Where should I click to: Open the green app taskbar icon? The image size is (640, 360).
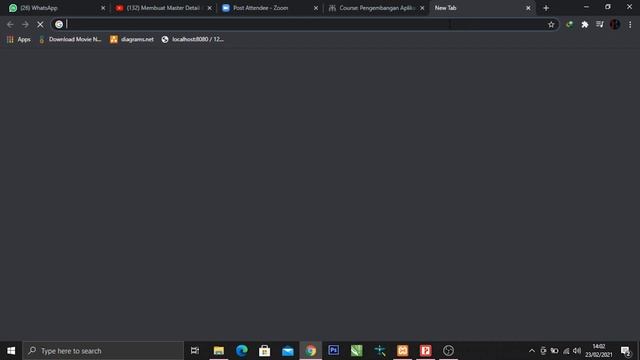click(x=356, y=351)
